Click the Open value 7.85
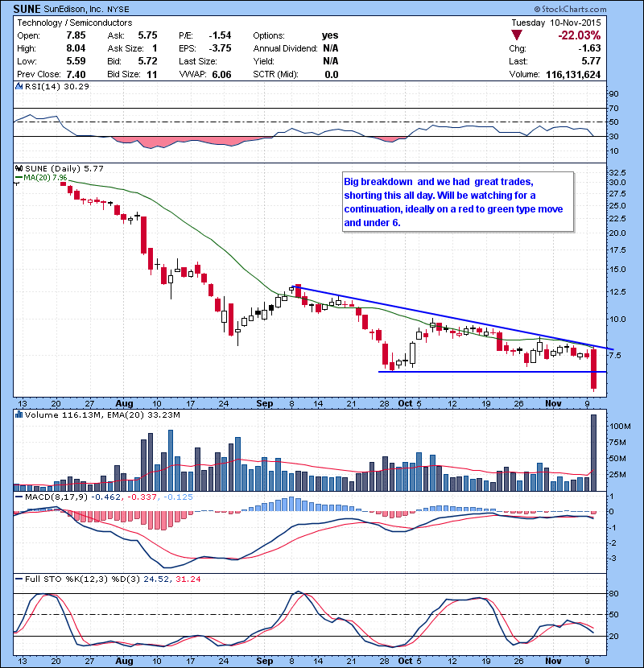 (76, 35)
